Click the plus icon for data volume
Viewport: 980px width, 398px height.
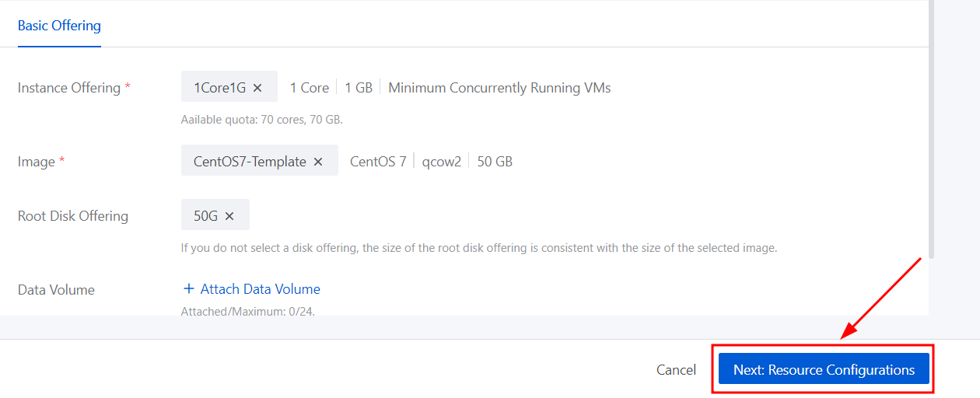coord(188,289)
